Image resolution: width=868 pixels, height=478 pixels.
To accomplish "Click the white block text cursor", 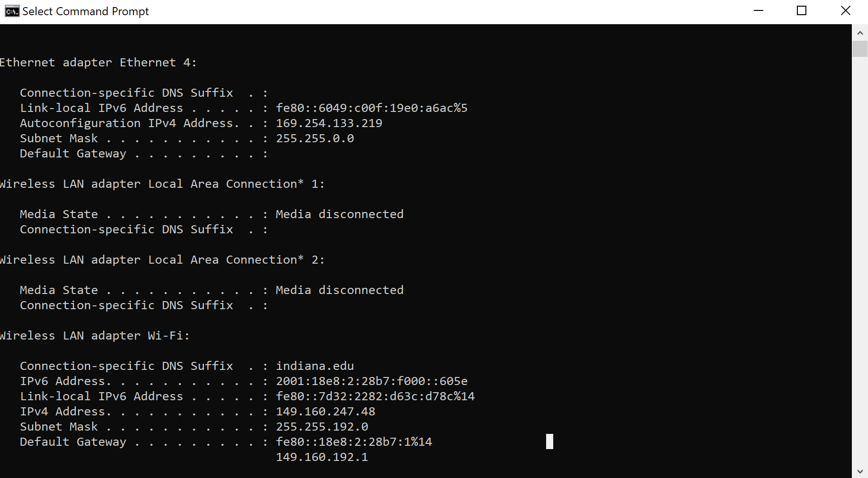I will point(549,441).
